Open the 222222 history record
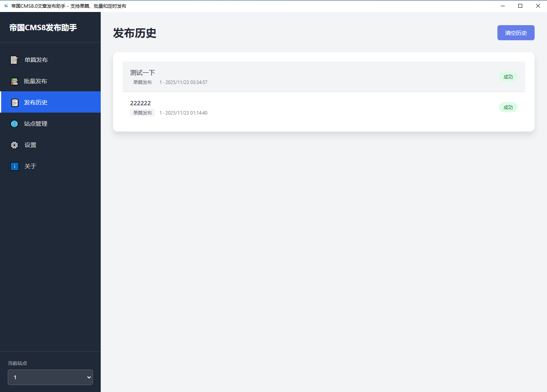 tap(140, 103)
